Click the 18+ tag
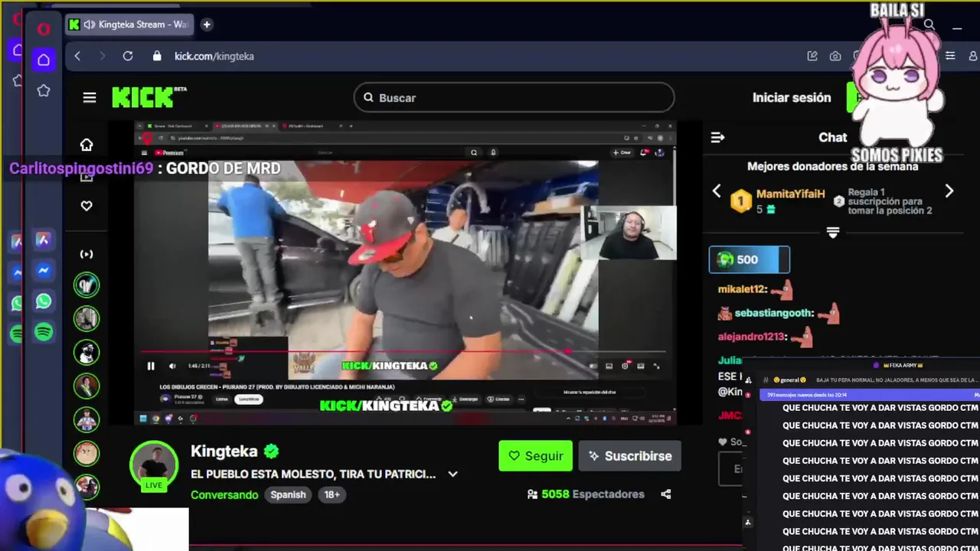Screen dimensions: 980x551 click(332, 494)
